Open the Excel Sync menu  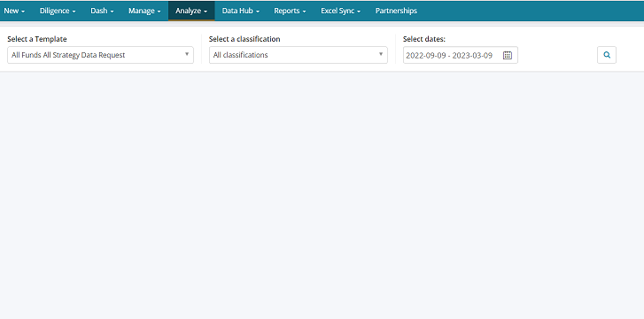coord(340,12)
